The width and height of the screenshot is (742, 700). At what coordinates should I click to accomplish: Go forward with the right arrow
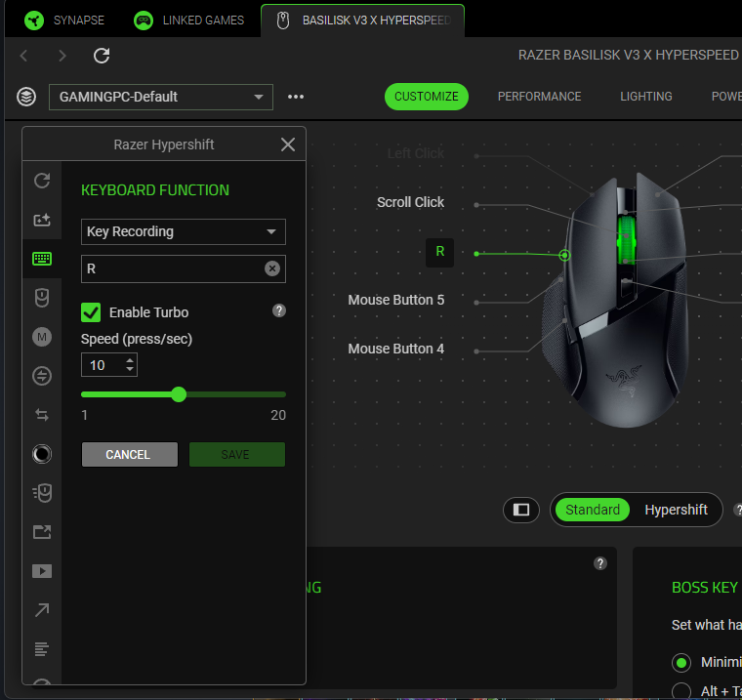pos(62,56)
